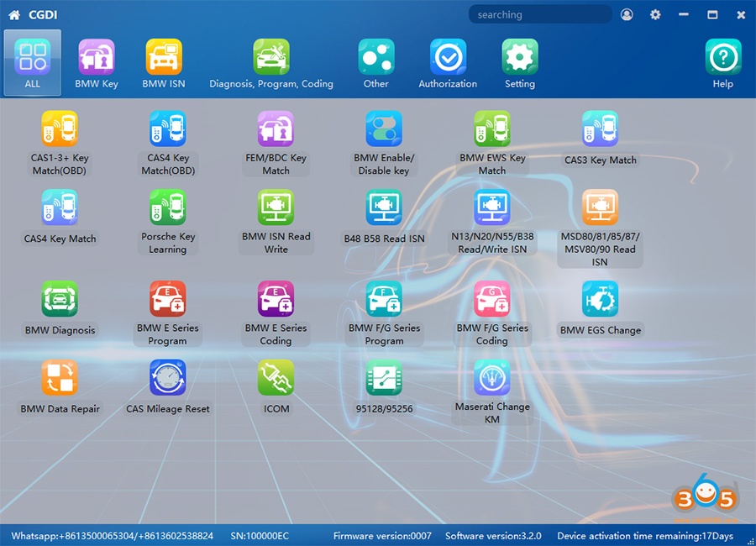
Task: Open B48 B58 Read ISN tool
Action: click(384, 207)
